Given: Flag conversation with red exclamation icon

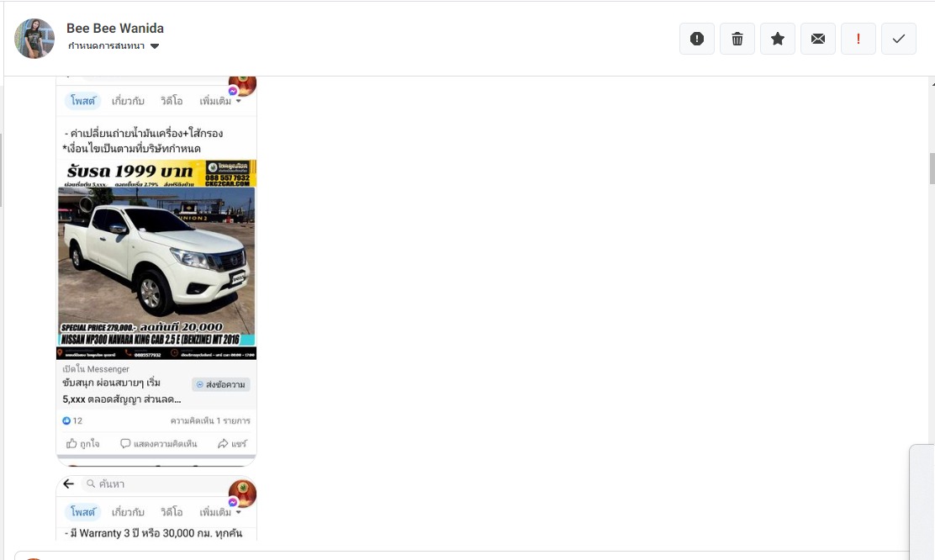Looking at the screenshot, I should (x=858, y=39).
